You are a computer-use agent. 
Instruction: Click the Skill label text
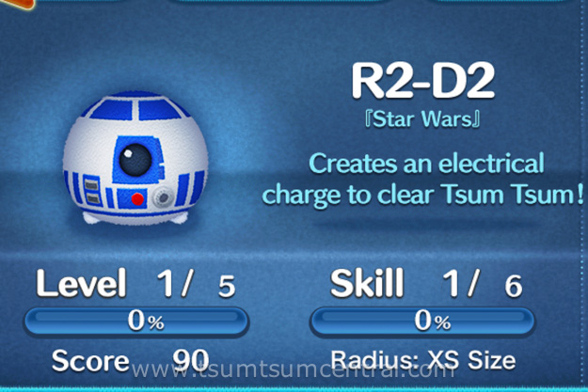tap(367, 284)
